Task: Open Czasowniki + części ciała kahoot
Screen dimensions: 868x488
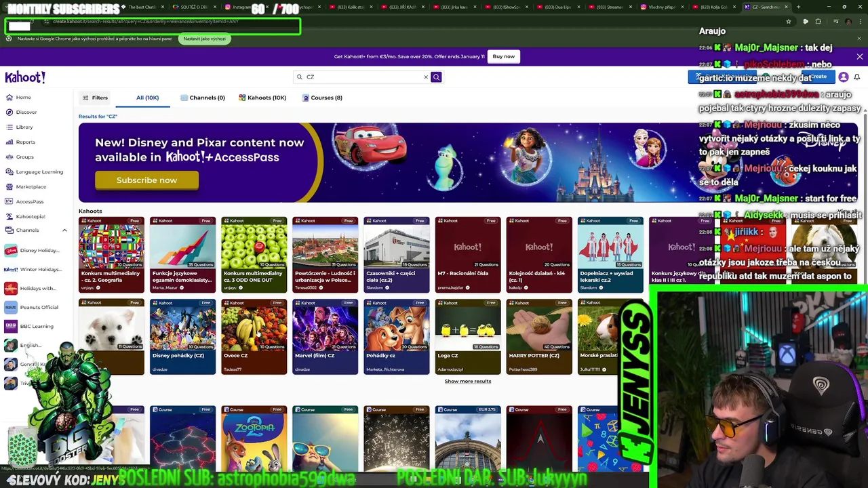Action: [396, 254]
